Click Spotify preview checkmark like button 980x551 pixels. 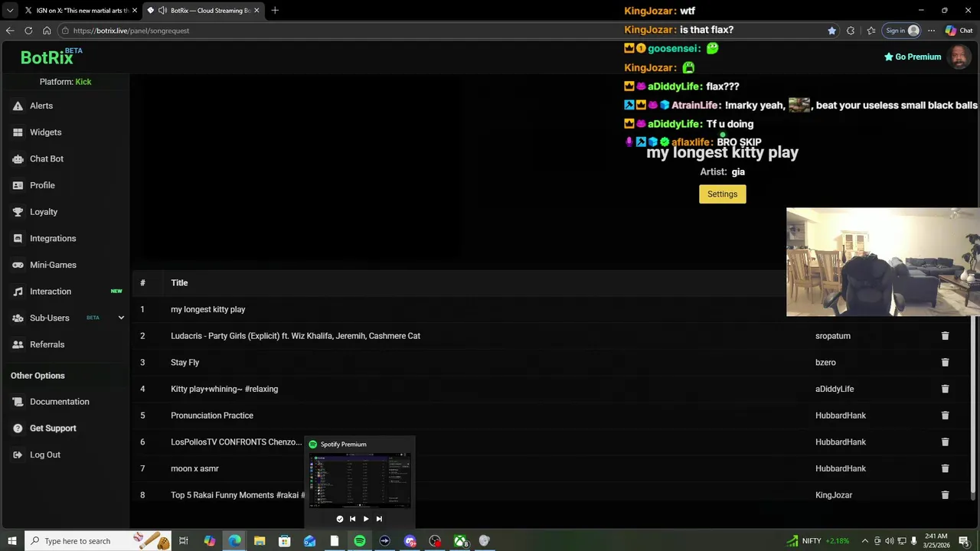coord(340,519)
